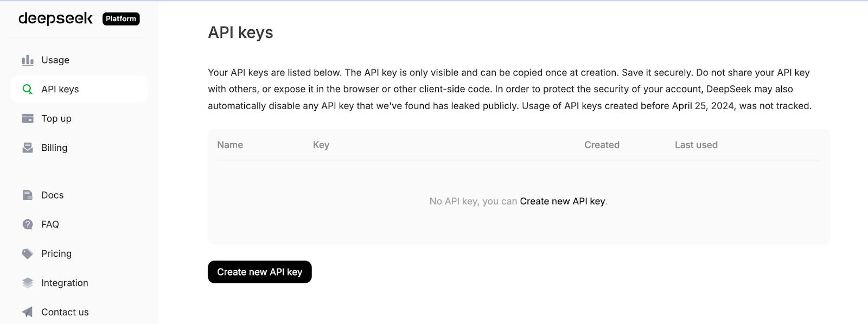Go to the Top up page

pyautogui.click(x=79, y=118)
